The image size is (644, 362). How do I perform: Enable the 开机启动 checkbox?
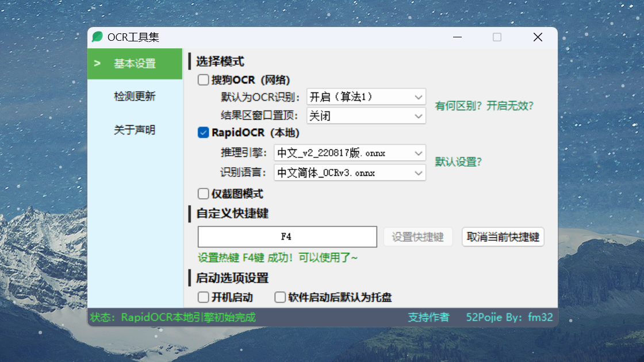[204, 297]
